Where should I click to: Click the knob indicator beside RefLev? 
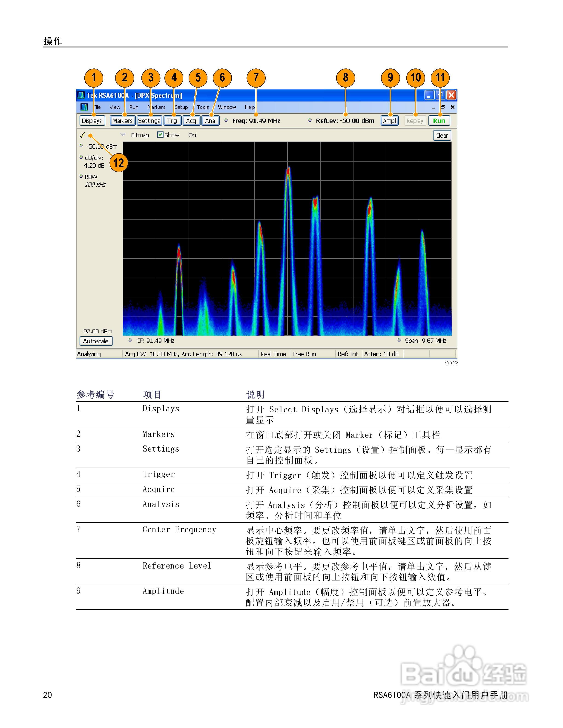310,120
